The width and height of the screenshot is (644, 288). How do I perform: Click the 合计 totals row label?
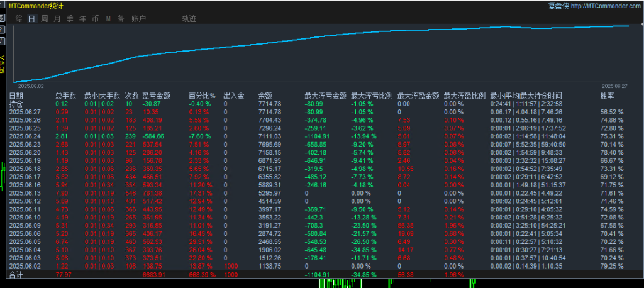pos(16,275)
